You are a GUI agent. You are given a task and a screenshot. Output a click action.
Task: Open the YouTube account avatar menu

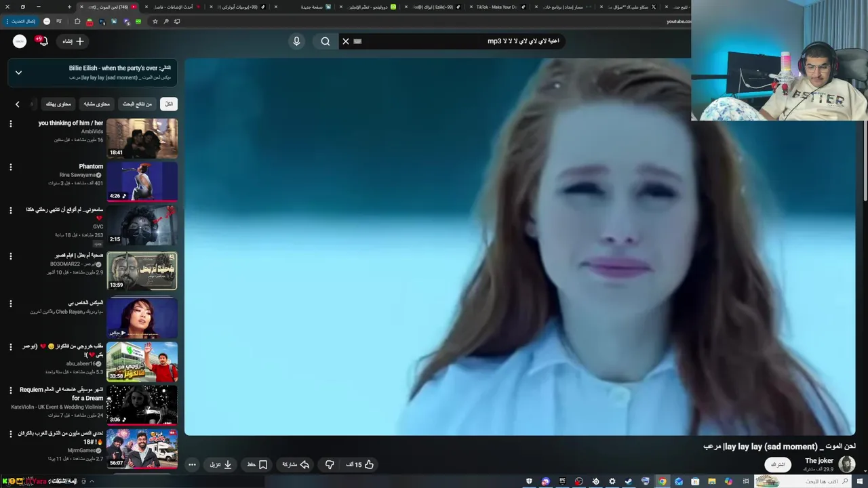point(20,41)
